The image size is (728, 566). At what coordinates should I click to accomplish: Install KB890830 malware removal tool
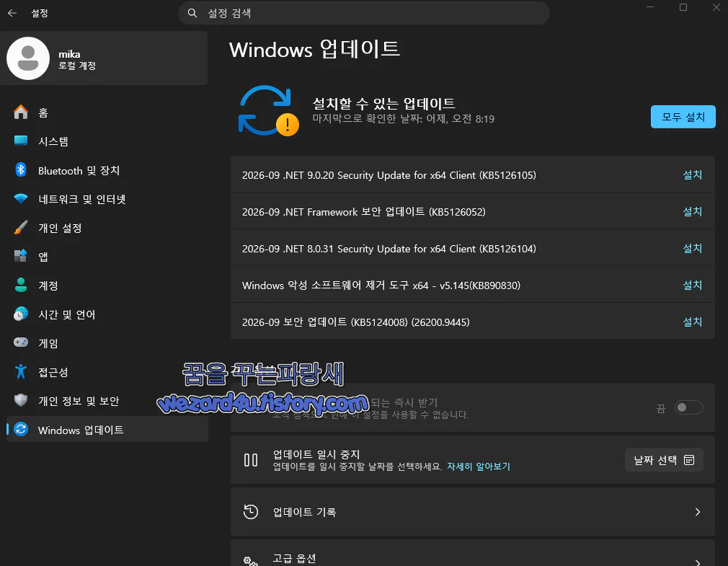[x=692, y=285]
